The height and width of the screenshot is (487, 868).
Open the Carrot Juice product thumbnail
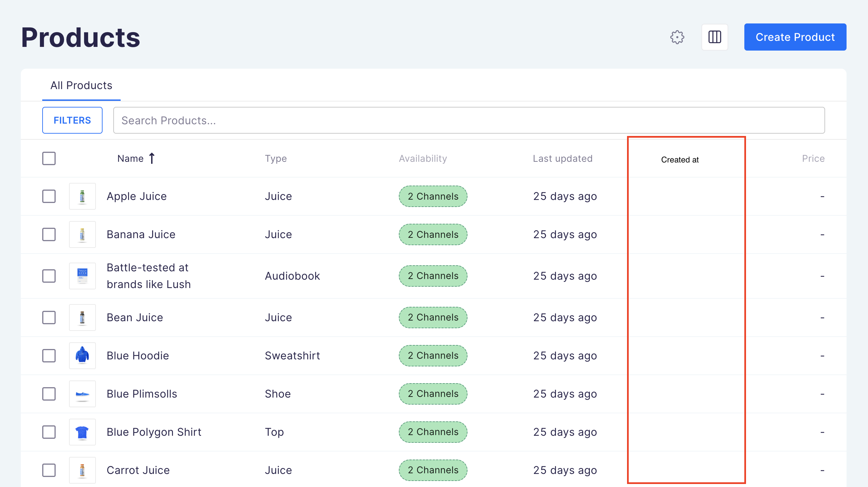click(82, 470)
